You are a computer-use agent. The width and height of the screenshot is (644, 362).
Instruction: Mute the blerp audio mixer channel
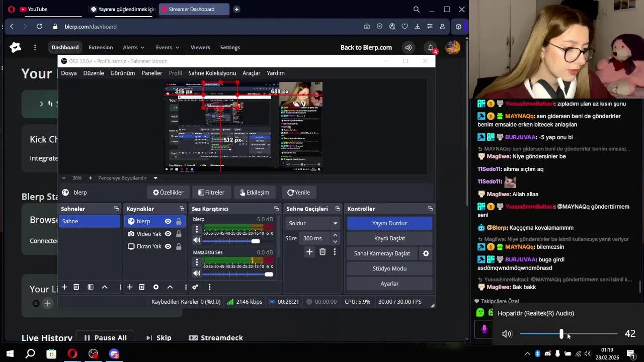click(197, 241)
